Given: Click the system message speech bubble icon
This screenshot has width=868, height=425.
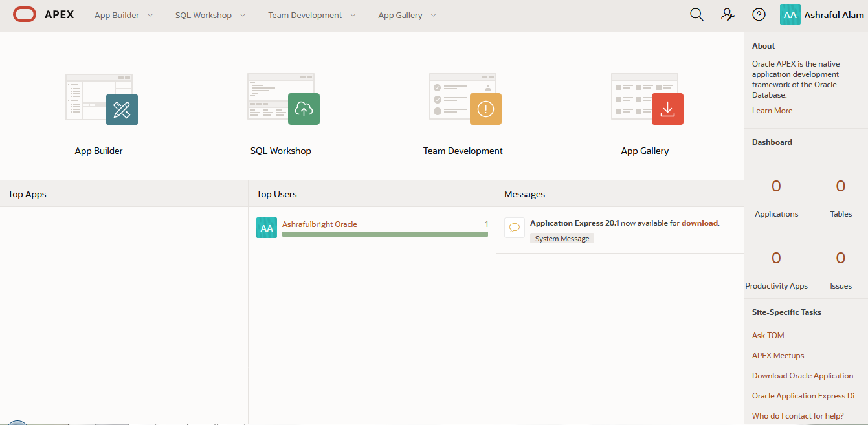Looking at the screenshot, I should click(515, 228).
